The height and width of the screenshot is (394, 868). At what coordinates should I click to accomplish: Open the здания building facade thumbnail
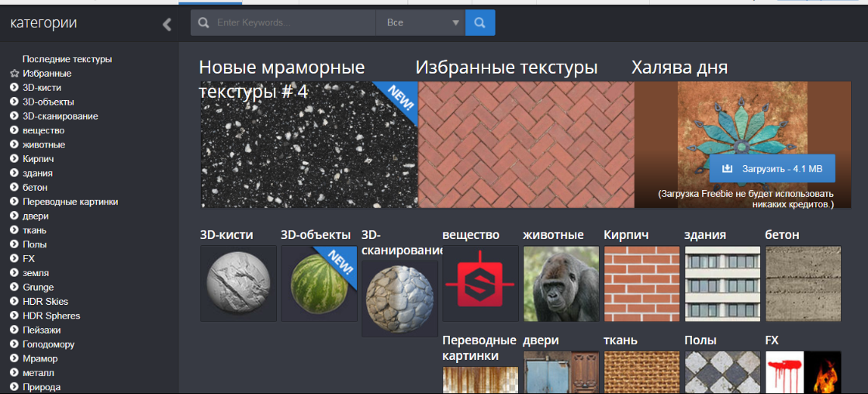pyautogui.click(x=722, y=283)
